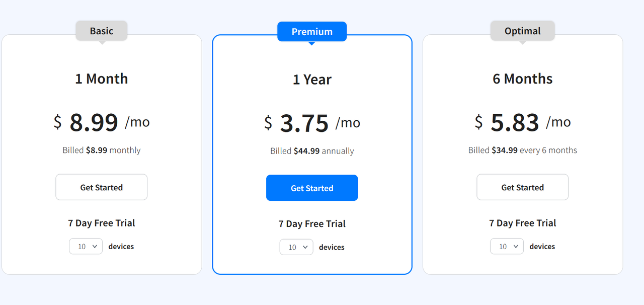Open the devices dropdown in the Optimal plan

(507, 246)
